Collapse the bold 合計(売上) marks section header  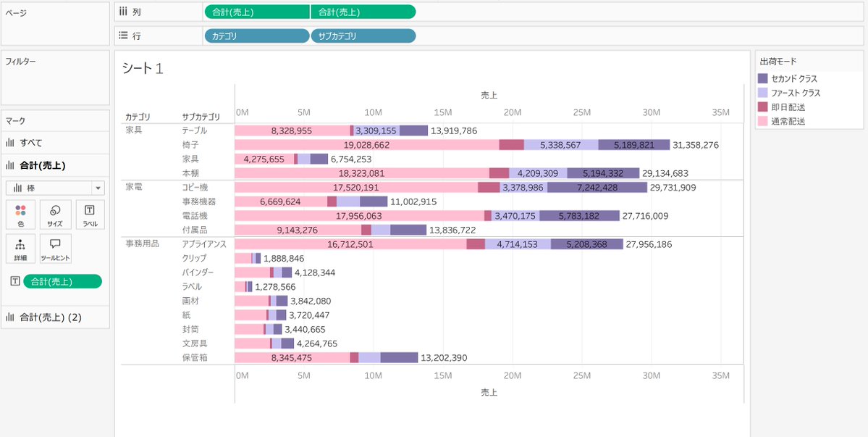tap(55, 165)
